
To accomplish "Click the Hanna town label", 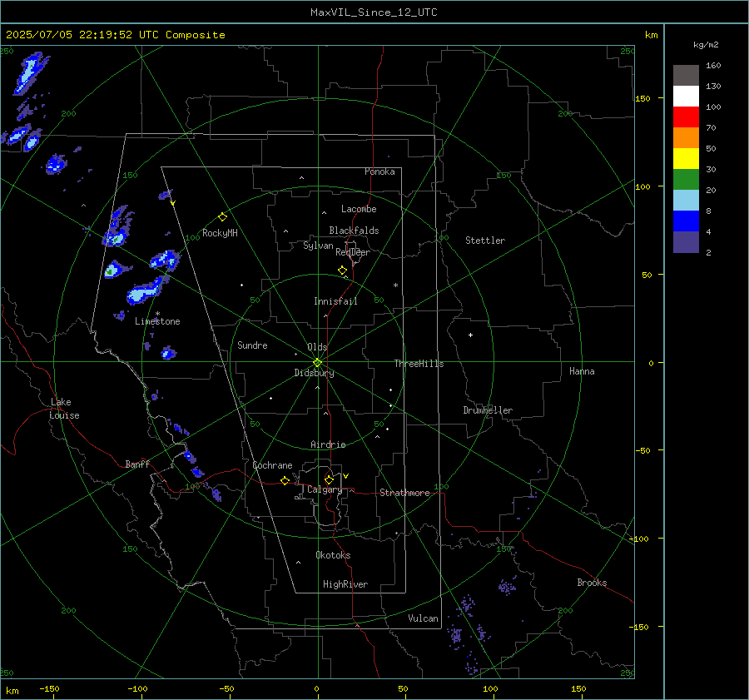I will tap(582, 371).
